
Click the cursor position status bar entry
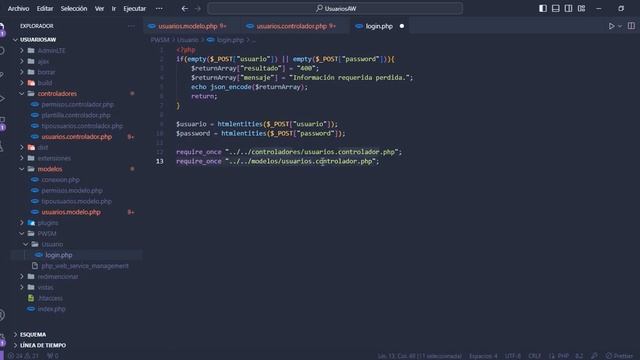420,356
